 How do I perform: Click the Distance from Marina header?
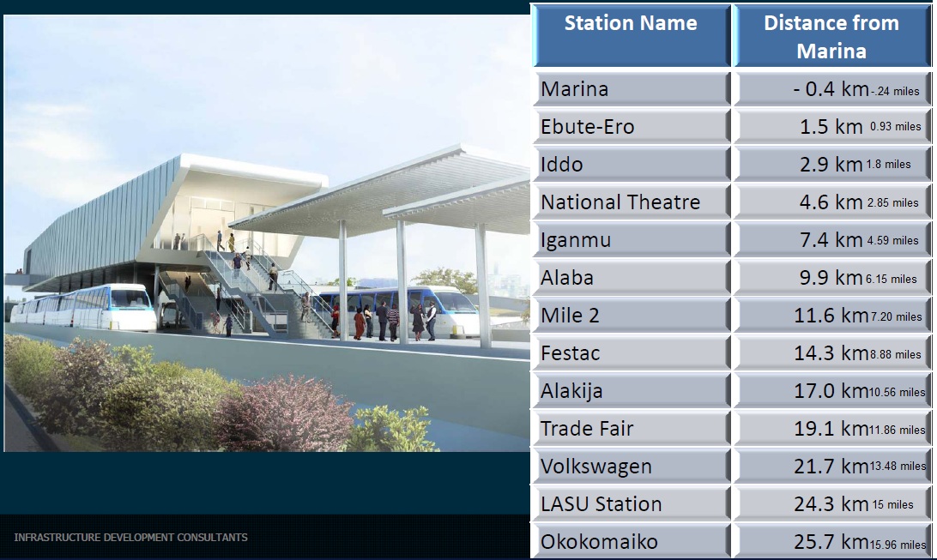(x=831, y=36)
